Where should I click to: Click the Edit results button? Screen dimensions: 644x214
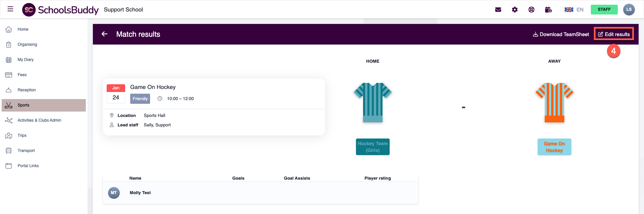(614, 34)
